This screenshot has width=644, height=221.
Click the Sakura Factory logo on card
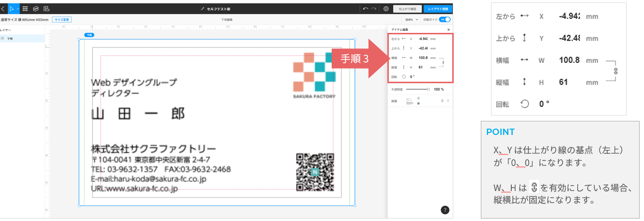pos(314,75)
